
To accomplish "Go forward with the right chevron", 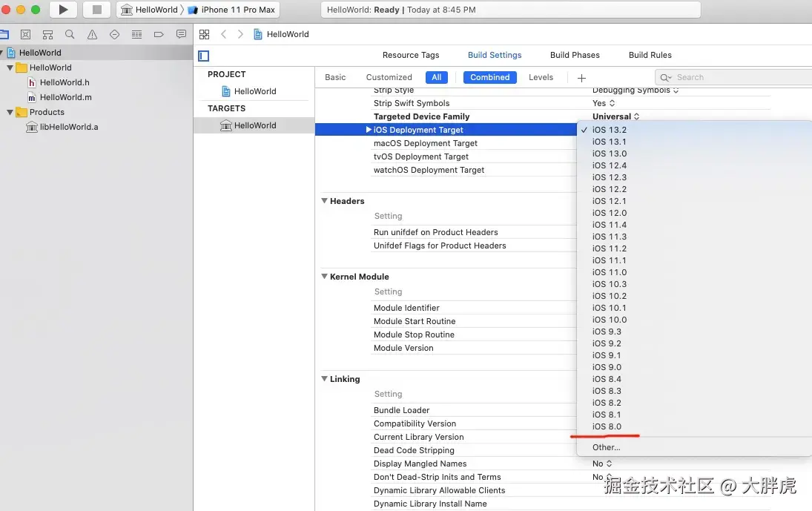I will (x=240, y=34).
